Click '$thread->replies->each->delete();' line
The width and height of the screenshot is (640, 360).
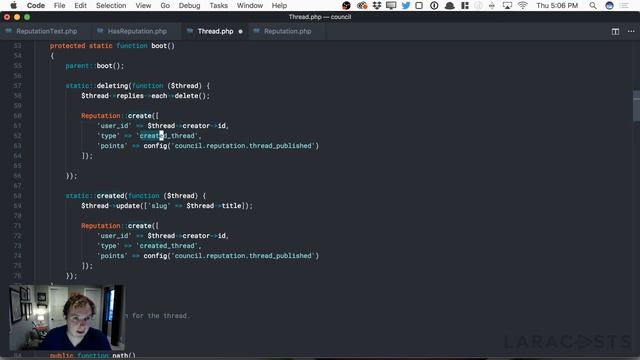tap(145, 96)
